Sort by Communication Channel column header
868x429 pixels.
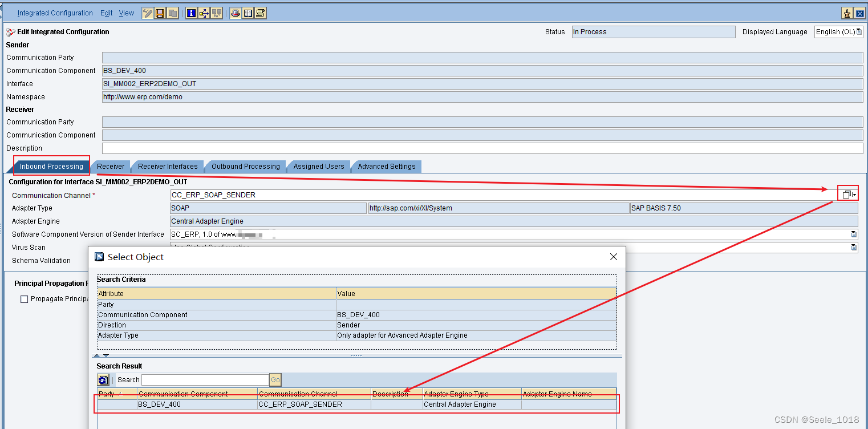[314, 394]
